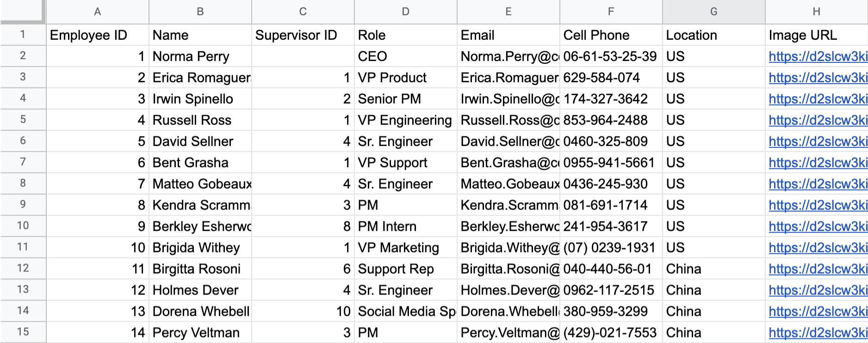
Task: Click Erica Romaguera's name cell
Action: [x=200, y=77]
